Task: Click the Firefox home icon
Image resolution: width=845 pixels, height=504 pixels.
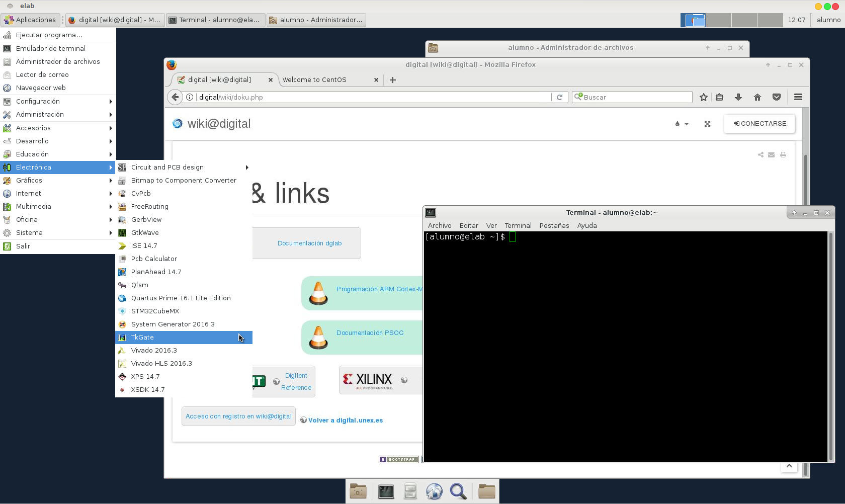Action: pyautogui.click(x=757, y=97)
